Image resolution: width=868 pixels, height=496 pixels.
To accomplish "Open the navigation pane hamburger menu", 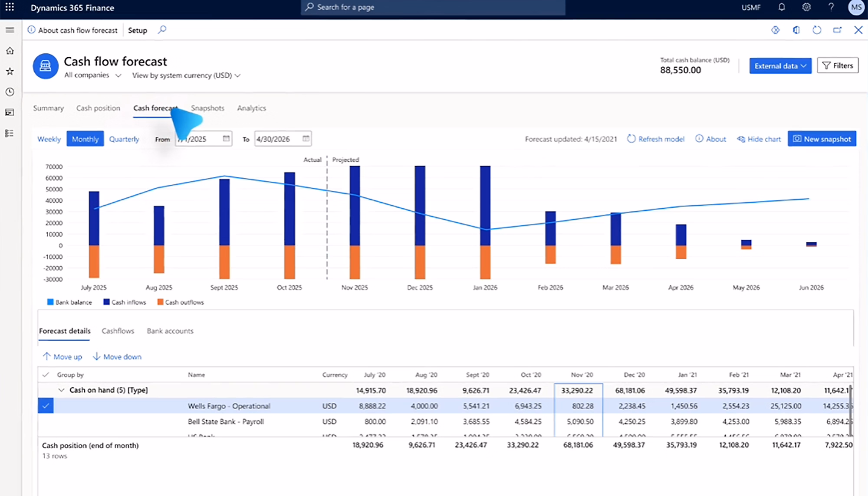I will click(x=10, y=30).
